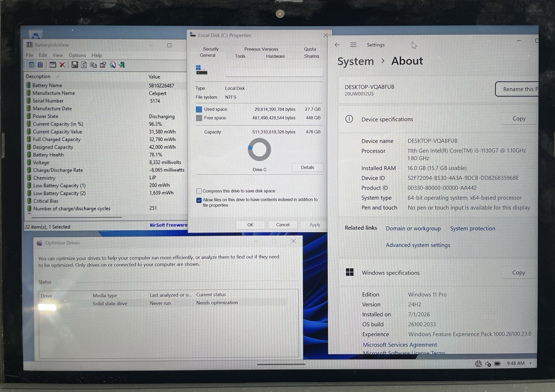555x392 pixels.
Task: Click the Drive C usage donut chart
Action: (259, 150)
